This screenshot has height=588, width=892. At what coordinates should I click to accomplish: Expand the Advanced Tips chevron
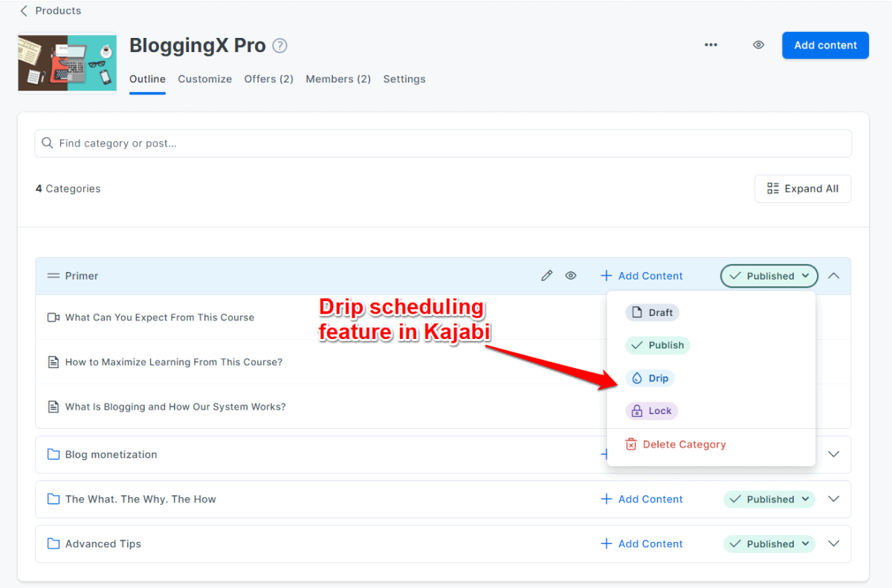[834, 544]
